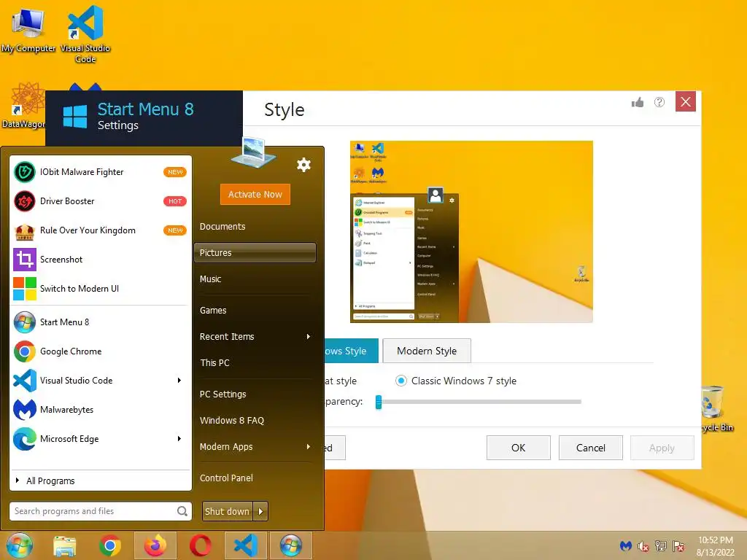Open Opera from the taskbar
The image size is (747, 560).
(x=200, y=545)
